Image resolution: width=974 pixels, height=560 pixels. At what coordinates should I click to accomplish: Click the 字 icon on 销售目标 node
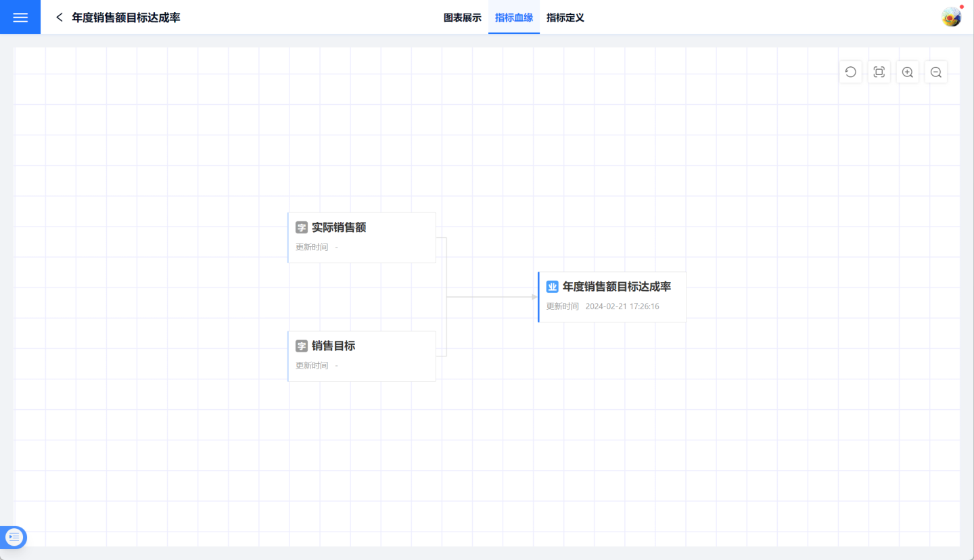302,346
